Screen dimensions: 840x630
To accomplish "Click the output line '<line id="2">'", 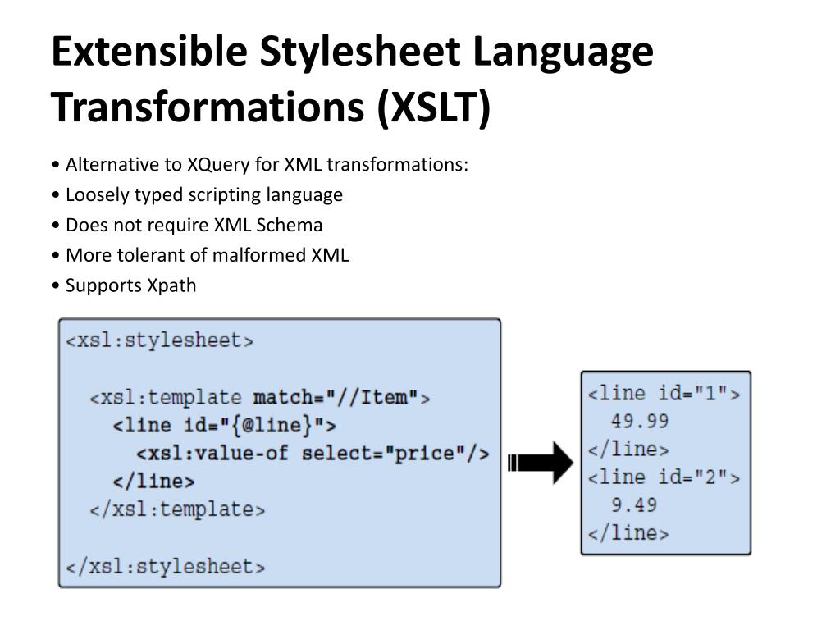I will click(664, 477).
